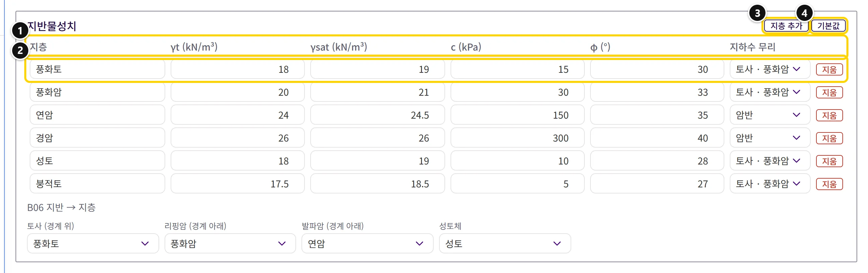Delete the 풍화토 layer row

(829, 69)
